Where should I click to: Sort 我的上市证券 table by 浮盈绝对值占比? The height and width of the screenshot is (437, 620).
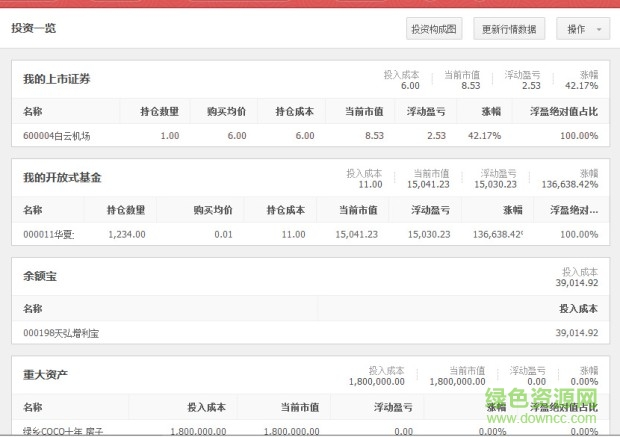click(x=567, y=112)
